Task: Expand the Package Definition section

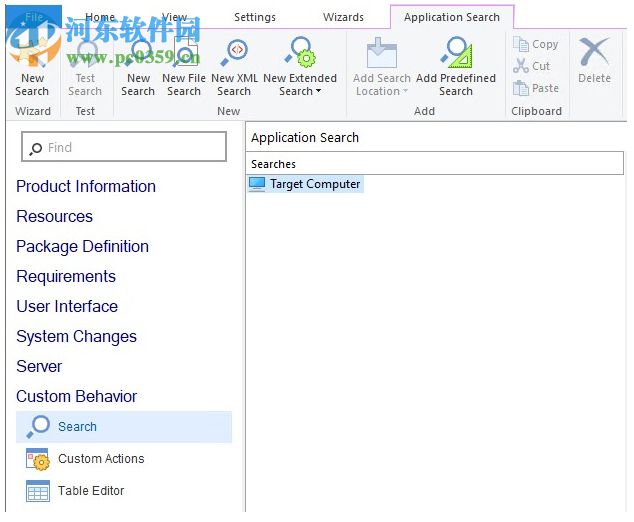Action: pyautogui.click(x=82, y=246)
